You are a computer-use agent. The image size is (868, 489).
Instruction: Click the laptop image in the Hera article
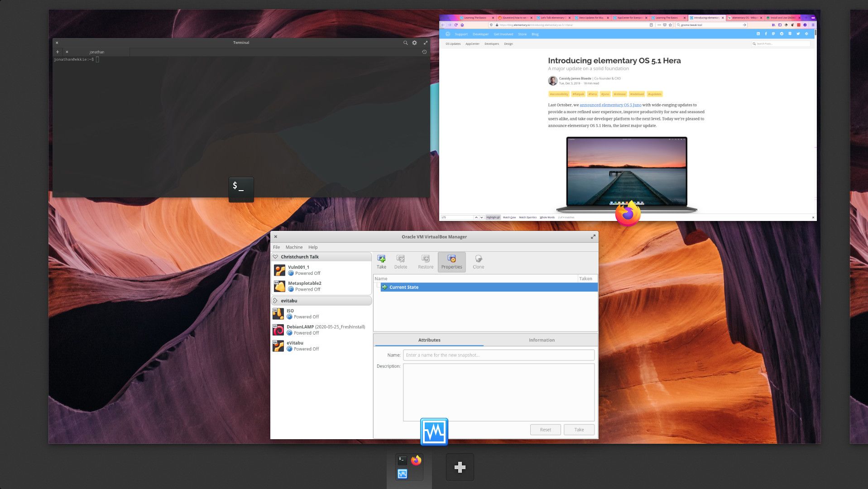pos(627,175)
